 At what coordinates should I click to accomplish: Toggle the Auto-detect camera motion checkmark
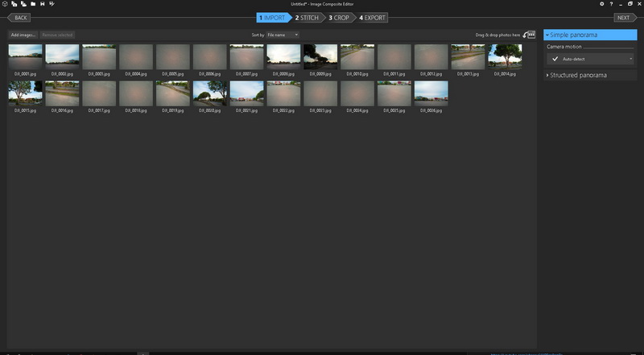555,59
